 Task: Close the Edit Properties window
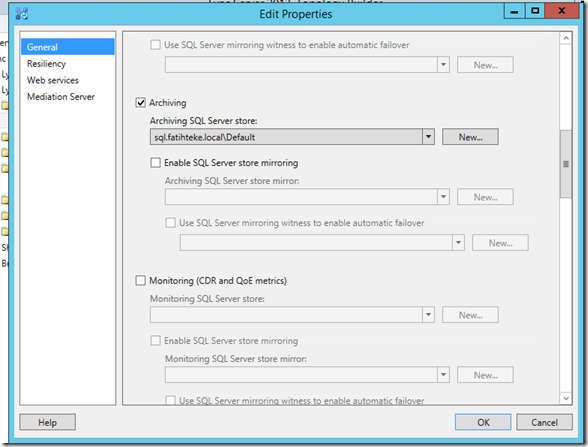click(562, 11)
